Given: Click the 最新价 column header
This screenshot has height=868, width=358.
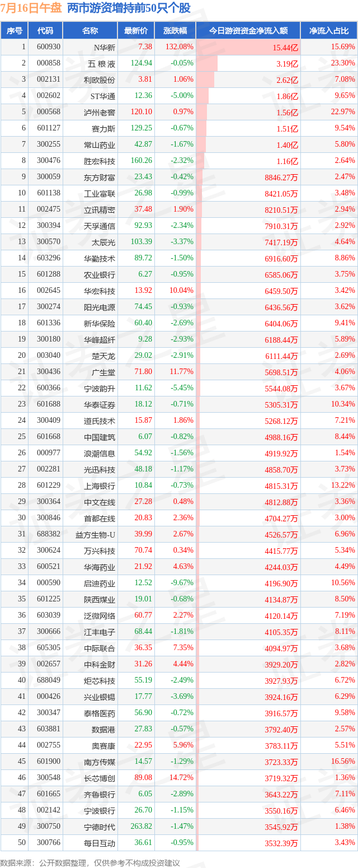Looking at the screenshot, I should tap(136, 31).
